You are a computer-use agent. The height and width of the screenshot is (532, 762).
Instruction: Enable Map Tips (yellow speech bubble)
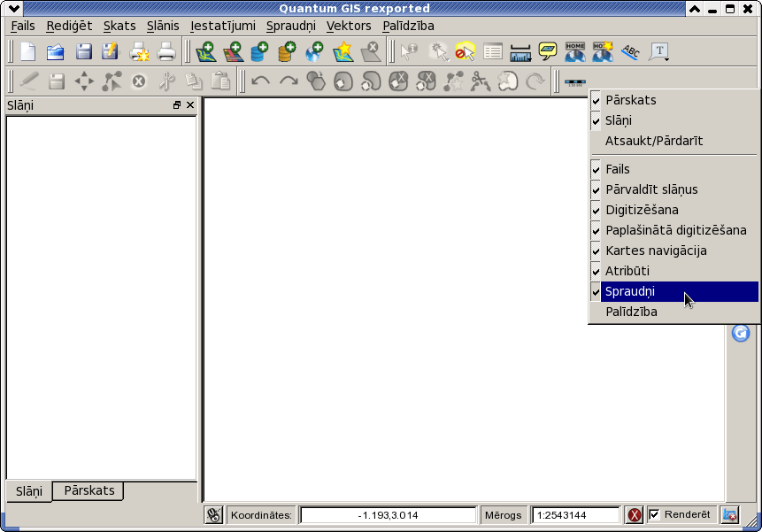click(548, 51)
